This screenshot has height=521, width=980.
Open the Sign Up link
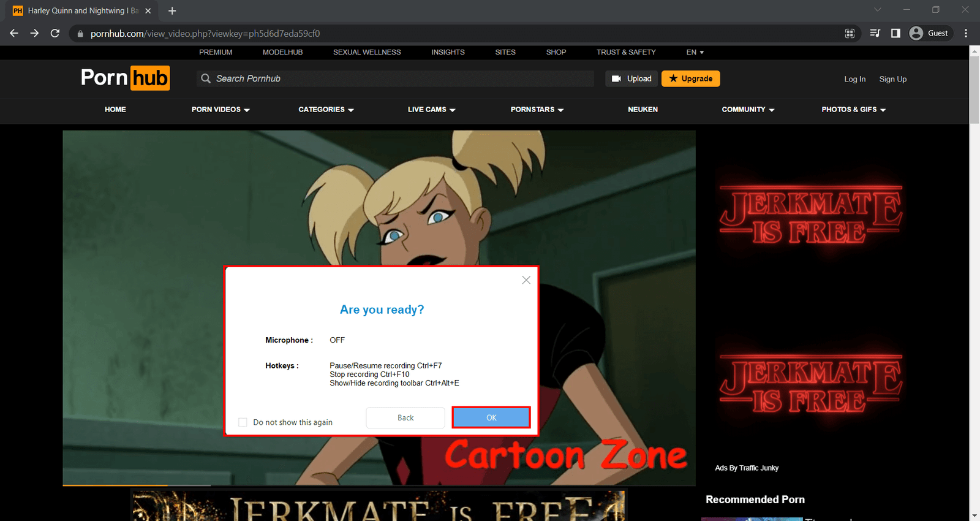coord(893,79)
